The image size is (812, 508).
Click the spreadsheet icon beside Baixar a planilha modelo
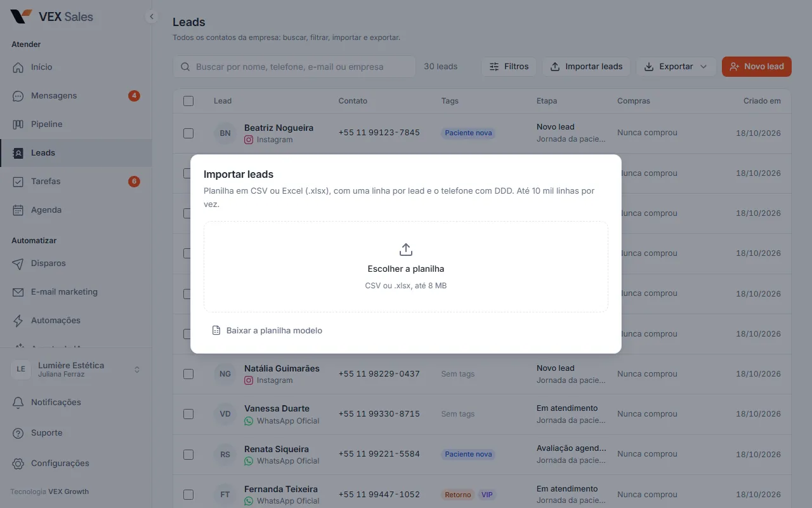pyautogui.click(x=216, y=330)
